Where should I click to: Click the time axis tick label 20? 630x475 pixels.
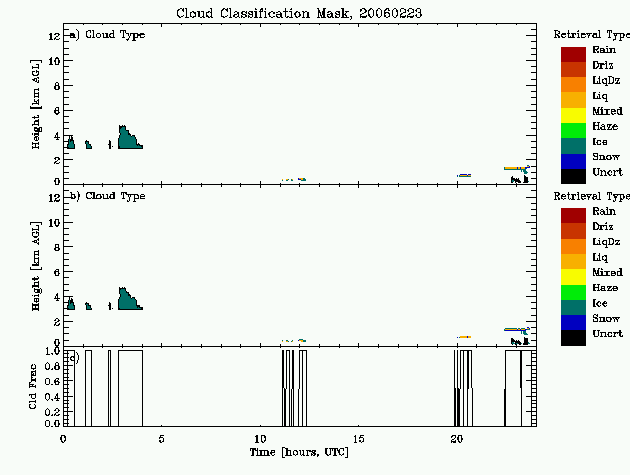[457, 438]
